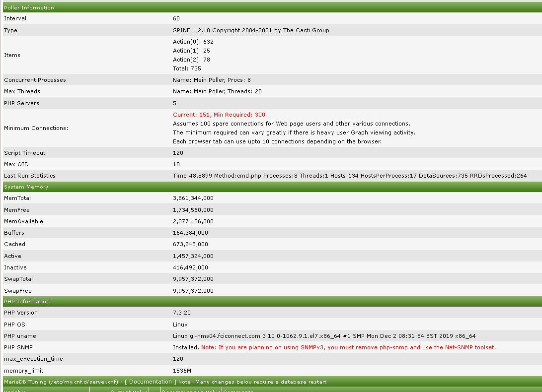Select MemAvailable value 2,377,436,000
The height and width of the screenshot is (392, 542).
pos(193,221)
